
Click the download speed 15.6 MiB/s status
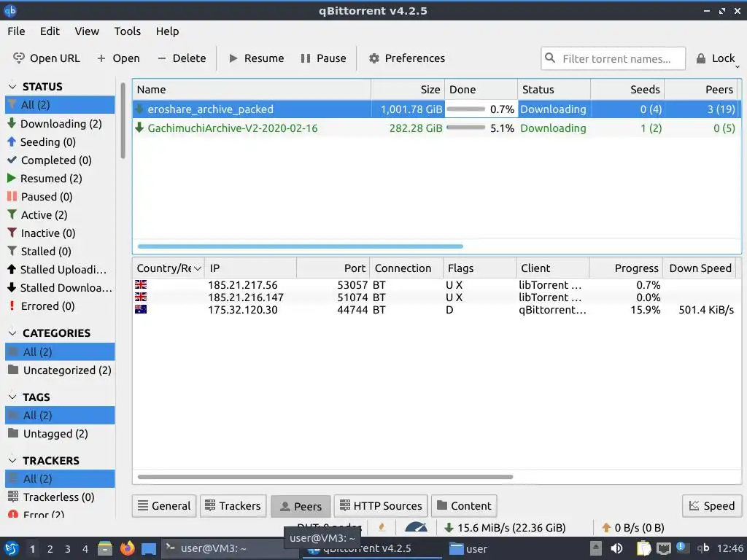(x=506, y=528)
